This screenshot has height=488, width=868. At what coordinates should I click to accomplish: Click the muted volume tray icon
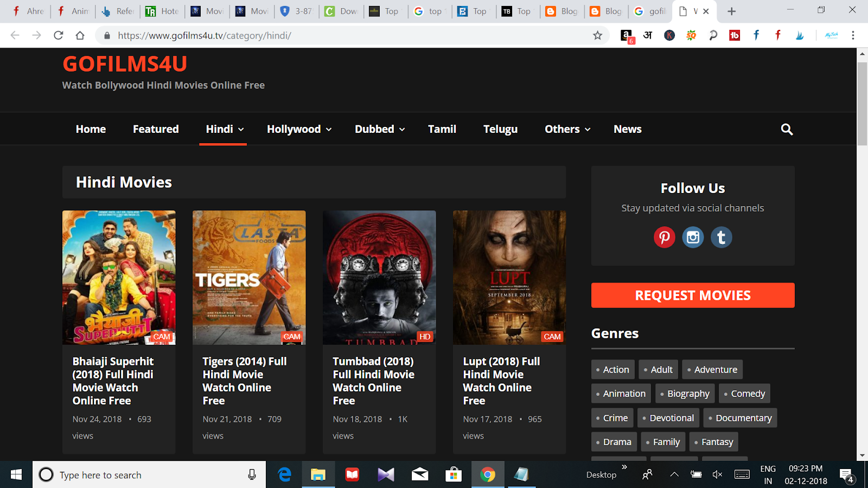[x=717, y=474]
